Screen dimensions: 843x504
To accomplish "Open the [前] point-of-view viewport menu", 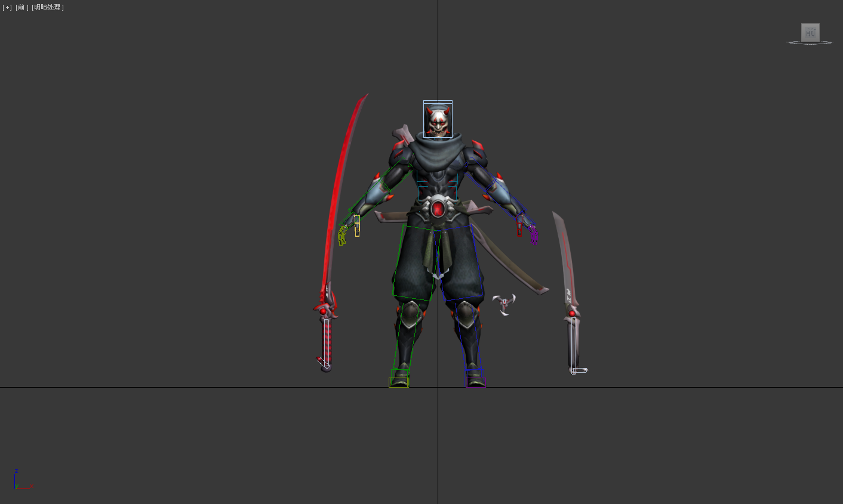I will tap(22, 7).
